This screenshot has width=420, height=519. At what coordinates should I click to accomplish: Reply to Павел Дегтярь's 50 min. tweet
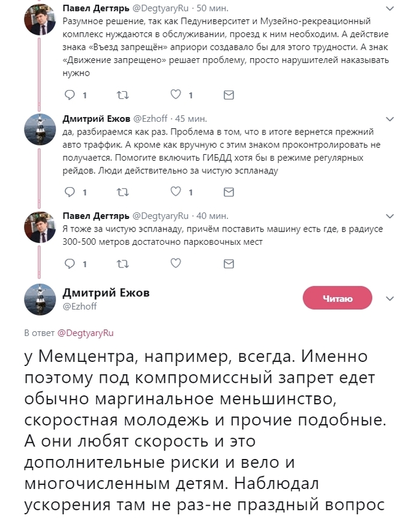[70, 95]
